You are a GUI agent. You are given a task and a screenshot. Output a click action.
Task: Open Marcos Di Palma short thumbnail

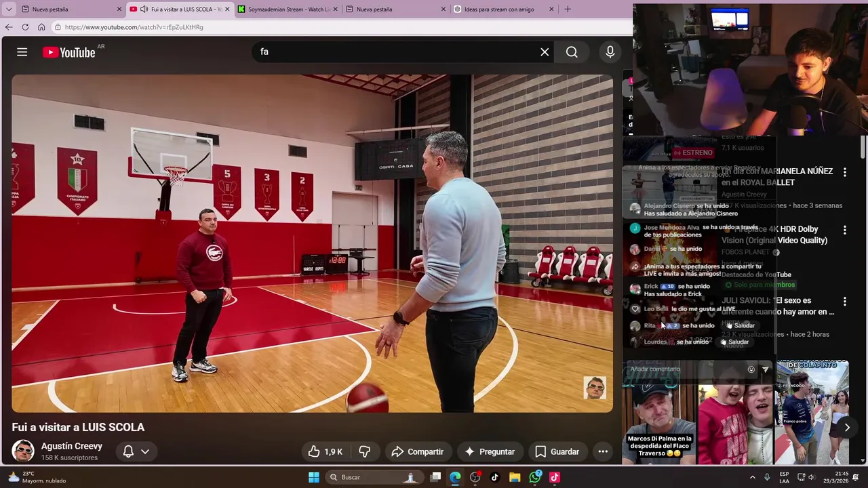[659, 413]
